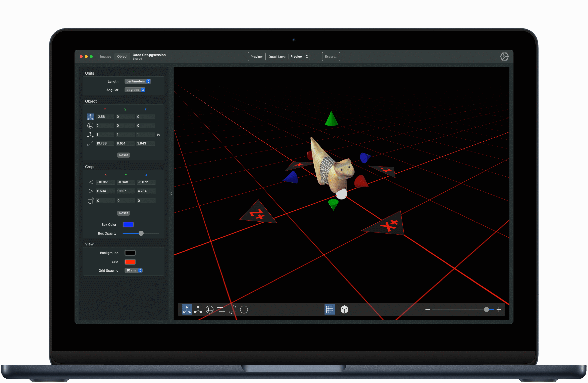Open the Length units dropdown
The image size is (588, 383).
pyautogui.click(x=138, y=81)
